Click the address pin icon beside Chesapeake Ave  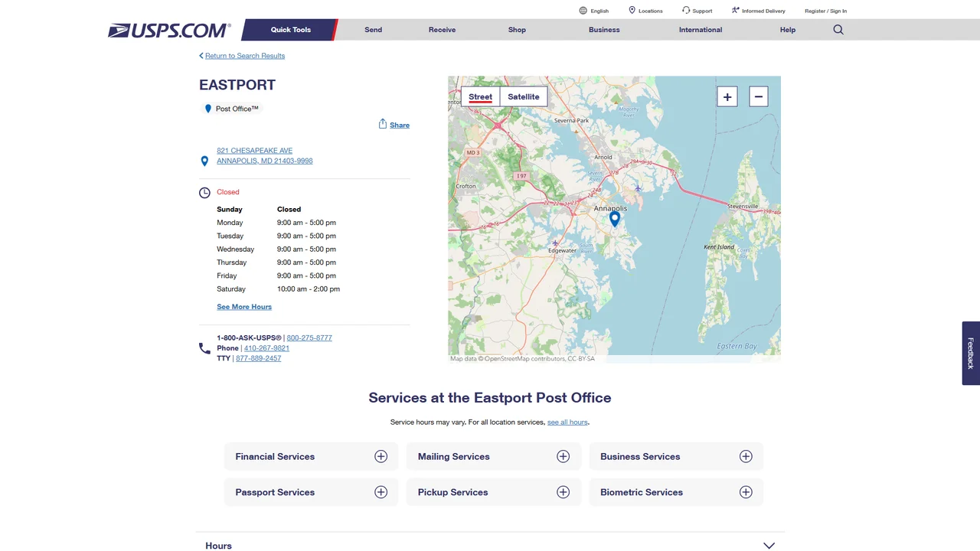204,161
